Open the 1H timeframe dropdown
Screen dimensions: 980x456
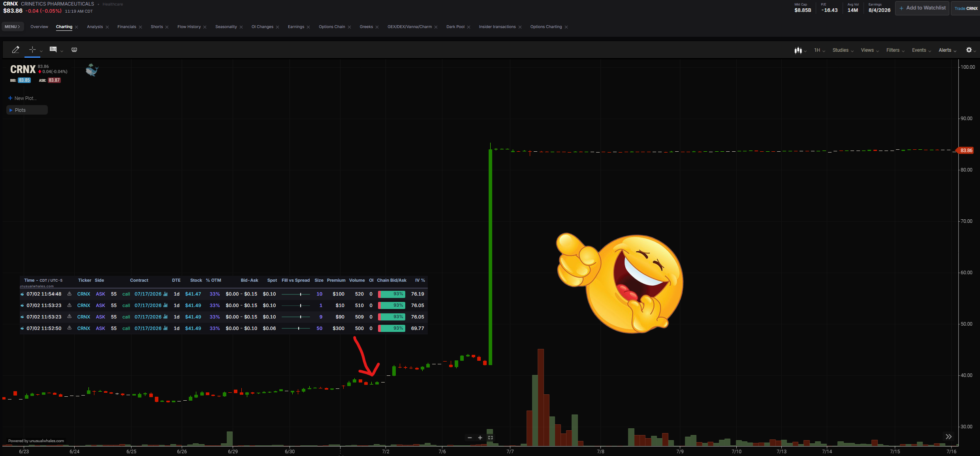819,50
